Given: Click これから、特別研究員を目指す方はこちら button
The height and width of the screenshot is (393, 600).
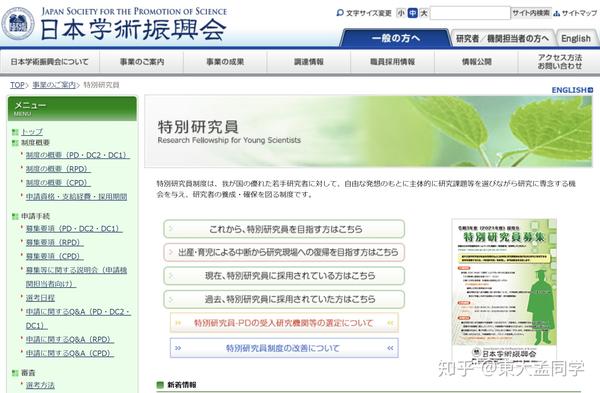Looking at the screenshot, I should (x=284, y=229).
